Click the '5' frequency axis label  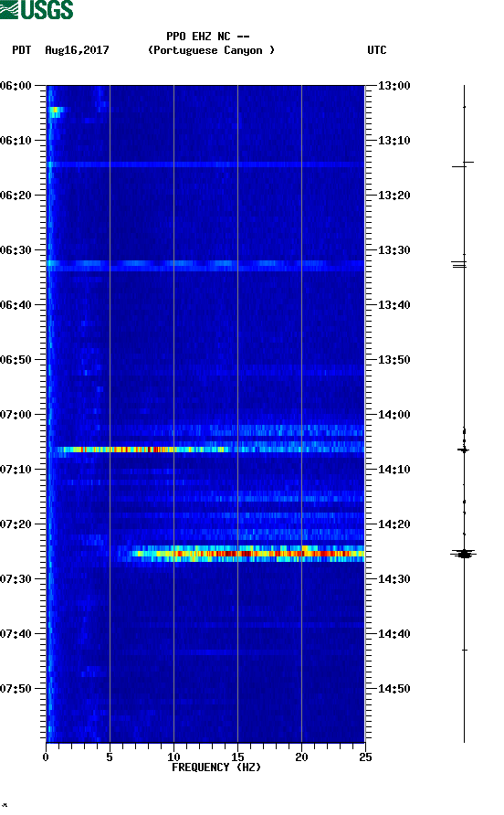click(110, 757)
